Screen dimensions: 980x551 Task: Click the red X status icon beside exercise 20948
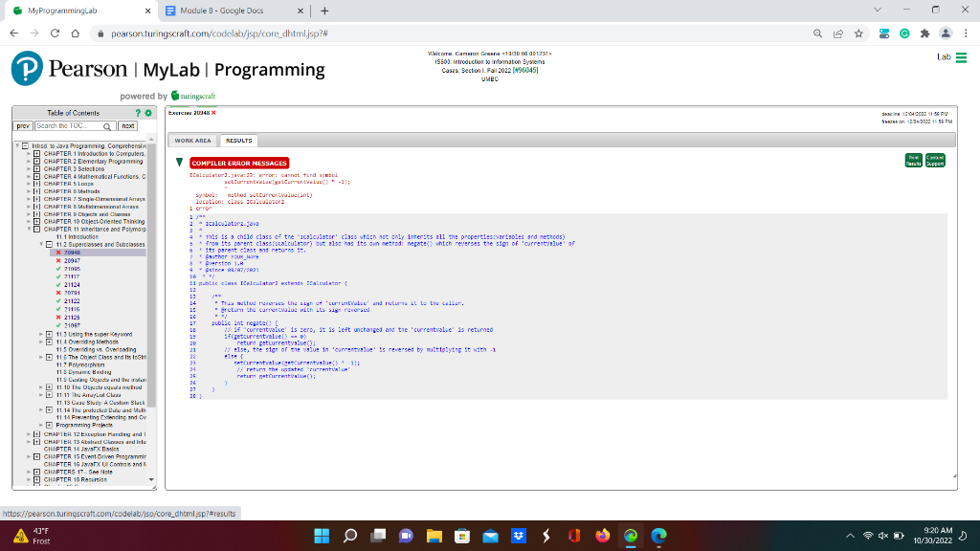58,253
